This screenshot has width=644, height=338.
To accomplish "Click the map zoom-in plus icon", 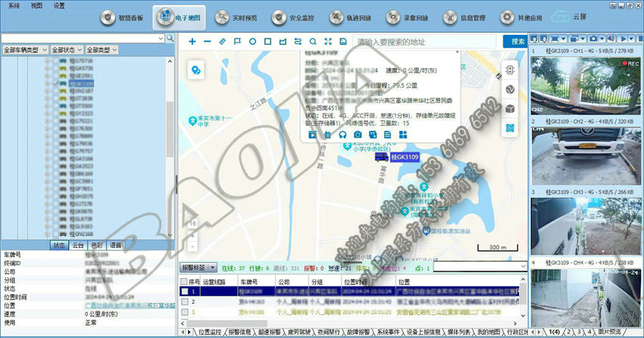I will pyautogui.click(x=192, y=42).
